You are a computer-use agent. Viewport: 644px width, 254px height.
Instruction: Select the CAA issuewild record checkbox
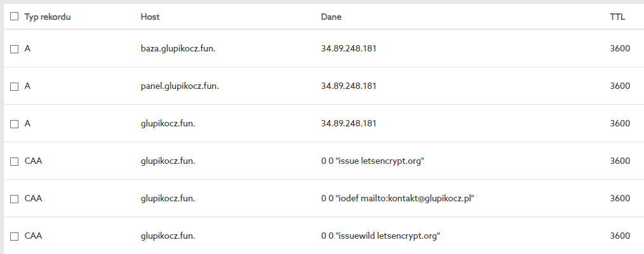pyautogui.click(x=15, y=236)
